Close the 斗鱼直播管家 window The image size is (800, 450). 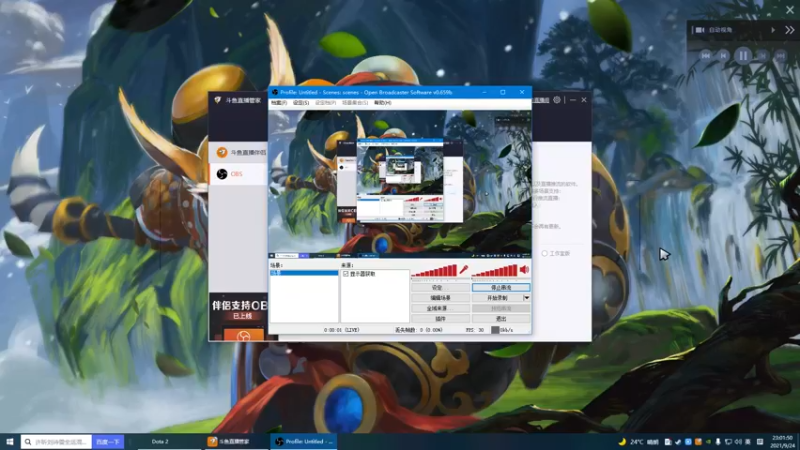click(584, 100)
